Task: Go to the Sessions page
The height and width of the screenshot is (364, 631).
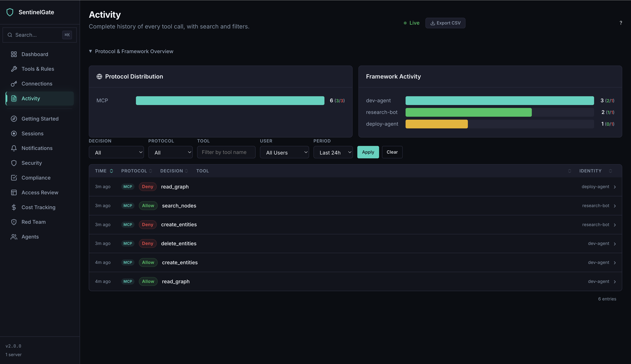Action: 32,134
